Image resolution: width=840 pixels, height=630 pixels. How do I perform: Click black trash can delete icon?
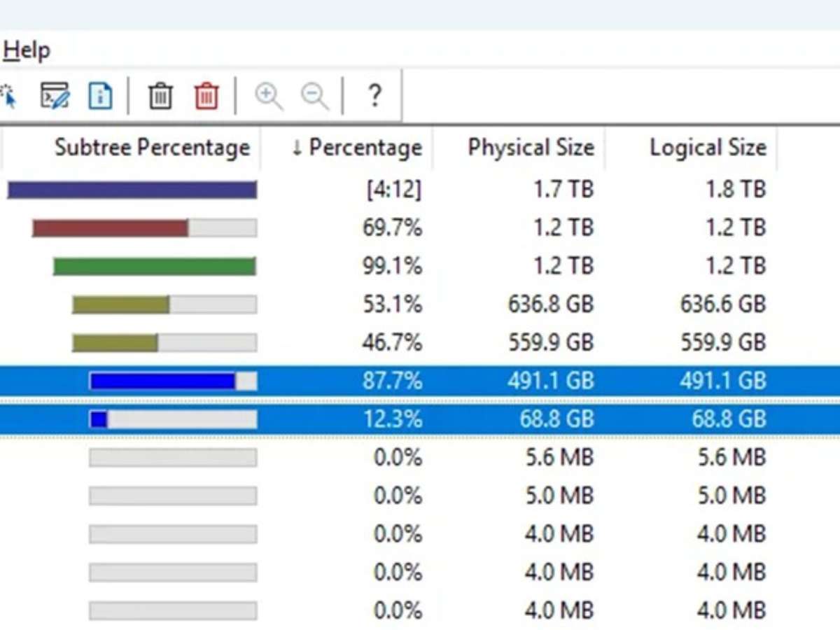pos(160,95)
